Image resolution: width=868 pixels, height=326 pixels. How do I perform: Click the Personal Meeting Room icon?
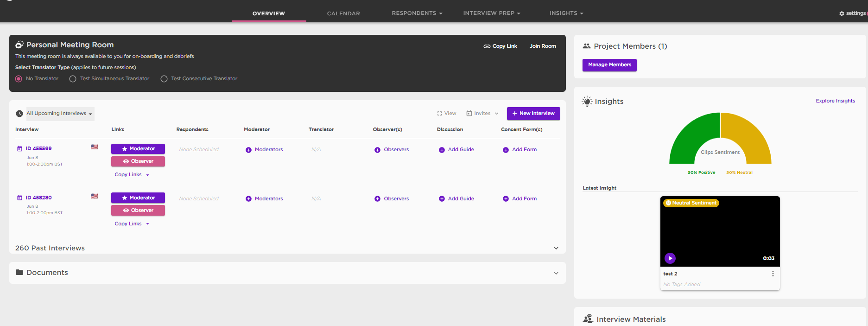pyautogui.click(x=19, y=45)
